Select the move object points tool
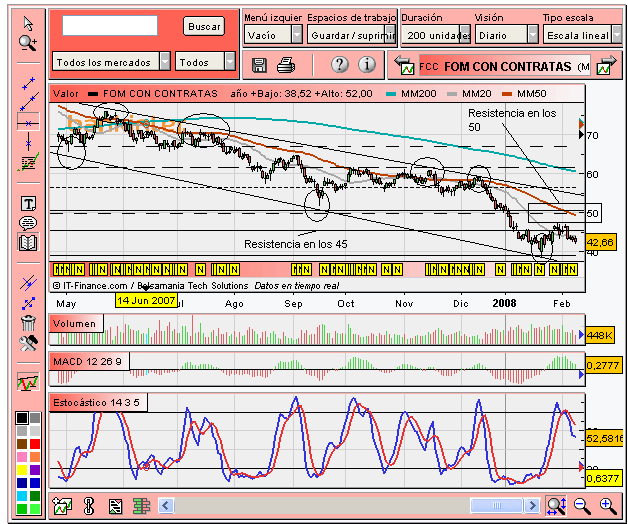628x524 pixels. (x=28, y=303)
